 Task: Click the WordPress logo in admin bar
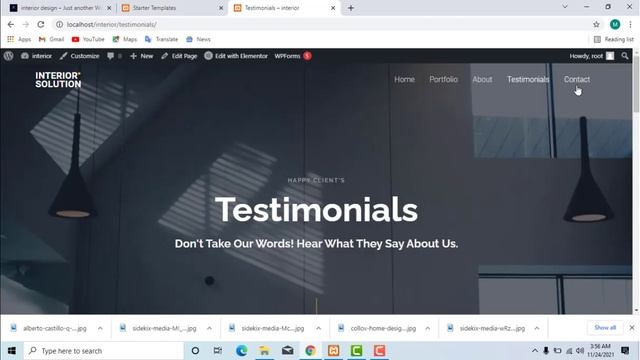coord(9,56)
